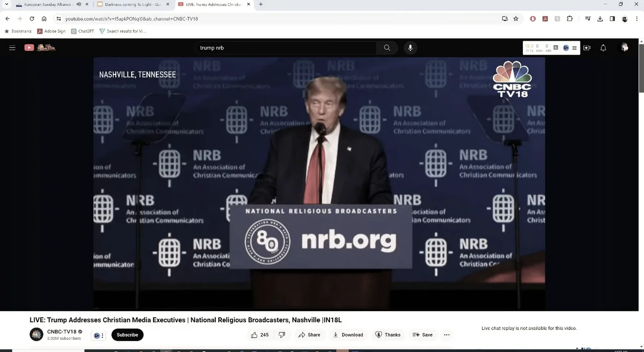644x352 pixels.
Task: Click the 2.02M subscribers count
Action: (x=64, y=338)
